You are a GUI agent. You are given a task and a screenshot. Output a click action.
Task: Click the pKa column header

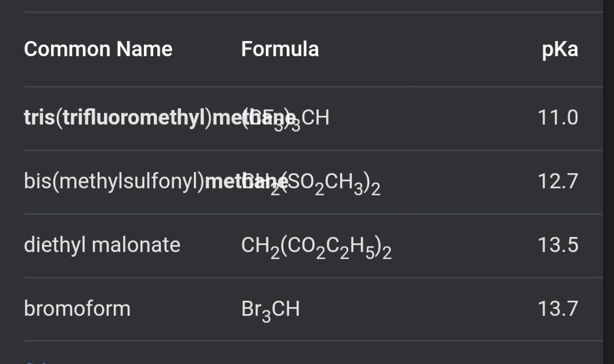[559, 49]
